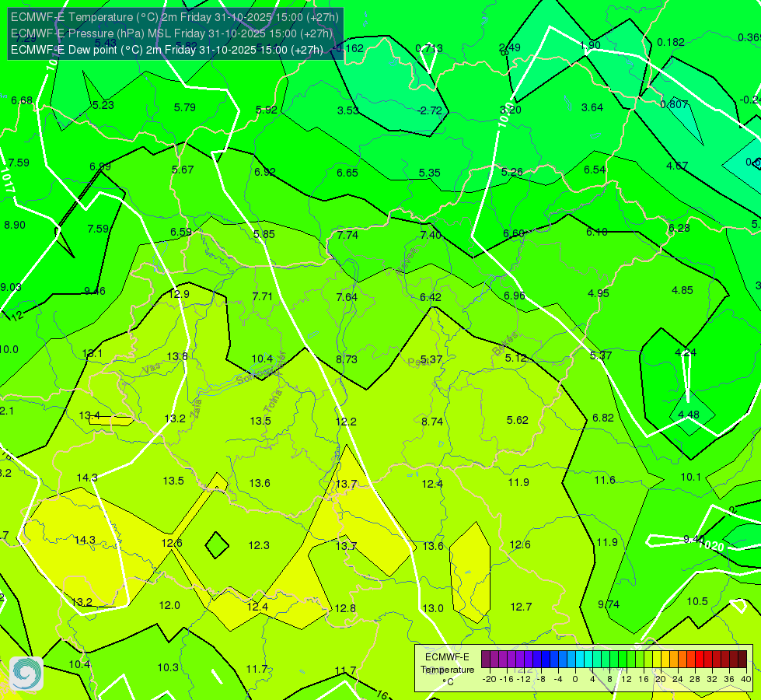Select the ECMWF-E Pressure MSL layer label
Image resolution: width=761 pixels, height=700 pixels.
point(172,33)
